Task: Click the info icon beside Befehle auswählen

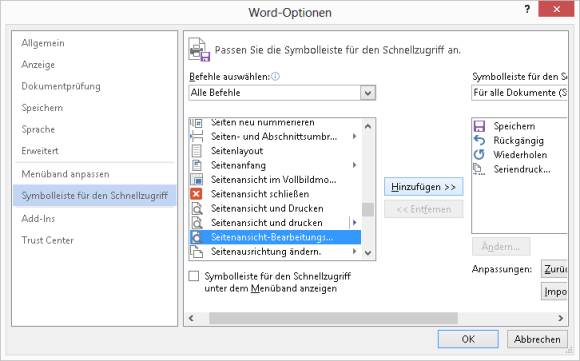Action: point(276,76)
